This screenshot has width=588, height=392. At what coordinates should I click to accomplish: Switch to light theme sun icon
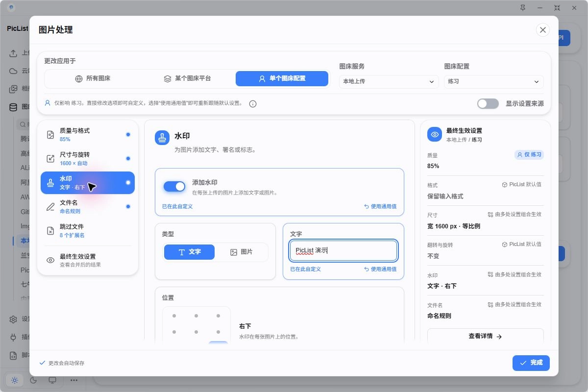pyautogui.click(x=15, y=380)
